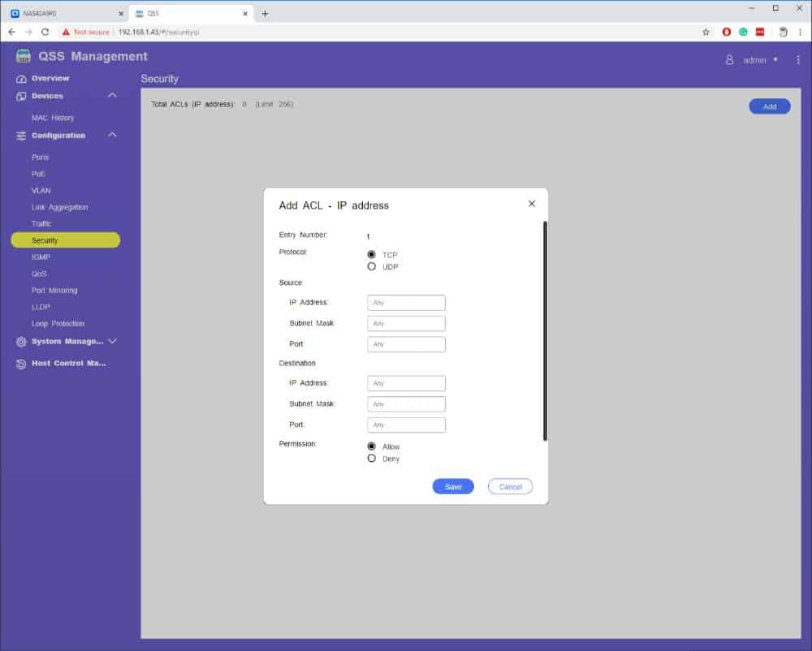Viewport: 812px width, 651px height.
Task: Close the Add ACL dialog with X
Action: pyautogui.click(x=532, y=204)
